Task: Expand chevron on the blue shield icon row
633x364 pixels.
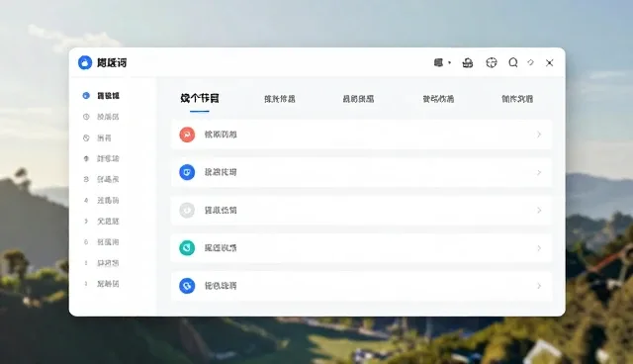Action: 539,172
